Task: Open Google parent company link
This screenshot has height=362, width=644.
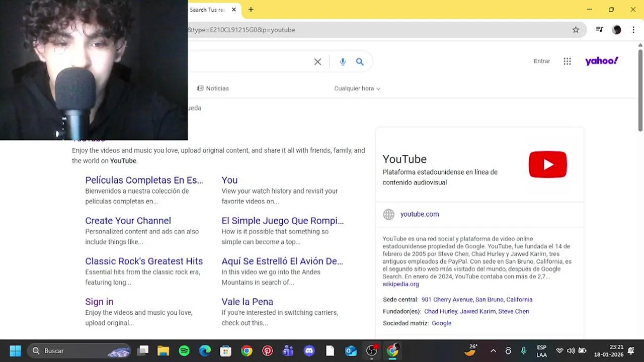Action: [x=441, y=323]
